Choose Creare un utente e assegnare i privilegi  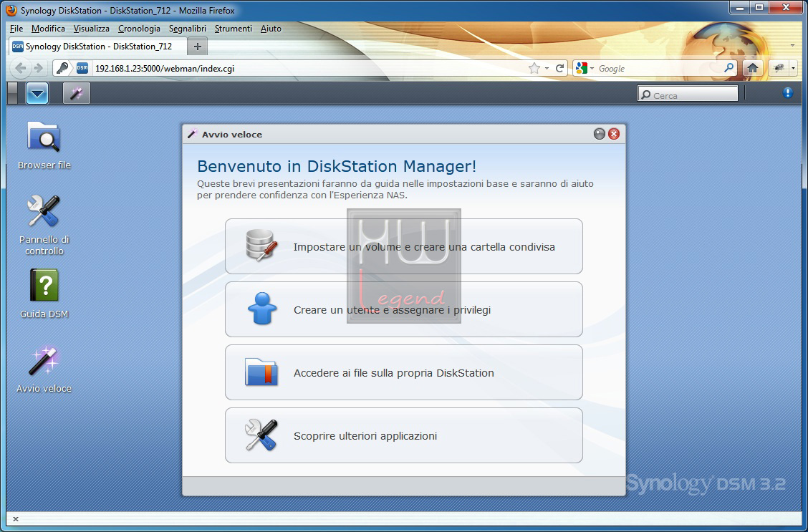point(403,309)
